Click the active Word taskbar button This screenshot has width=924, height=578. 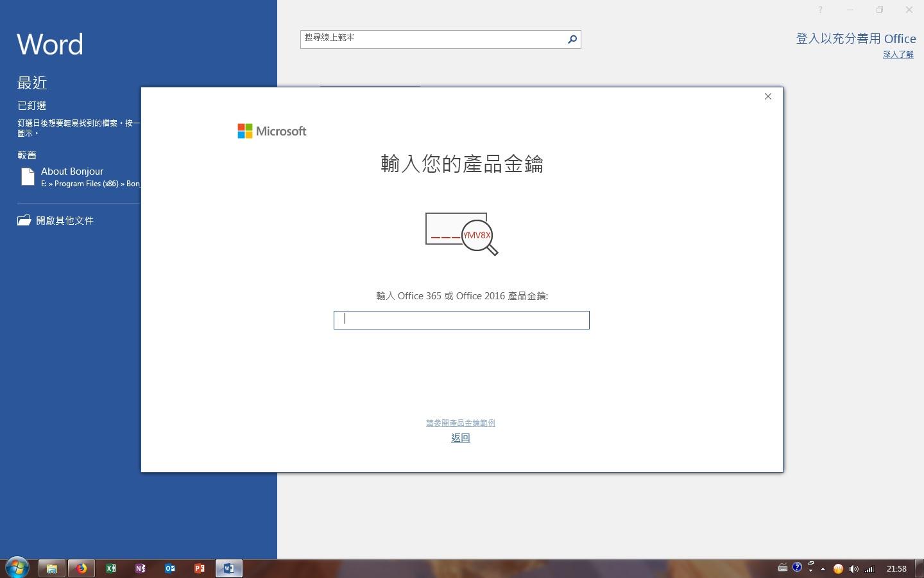tap(229, 568)
